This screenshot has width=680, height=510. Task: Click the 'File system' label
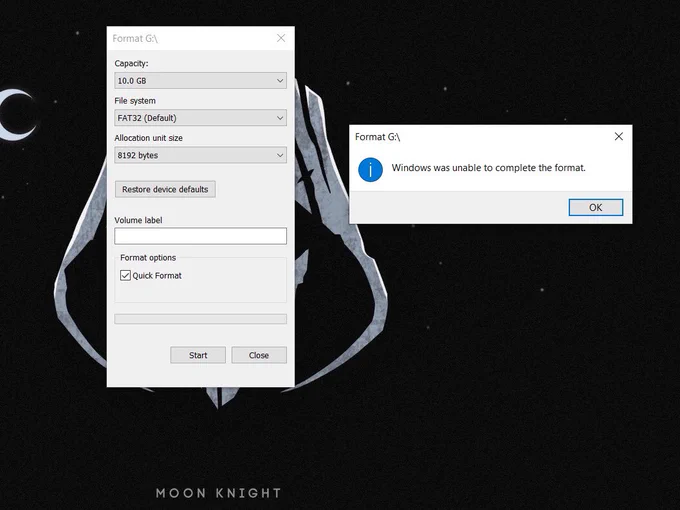pyautogui.click(x=135, y=101)
